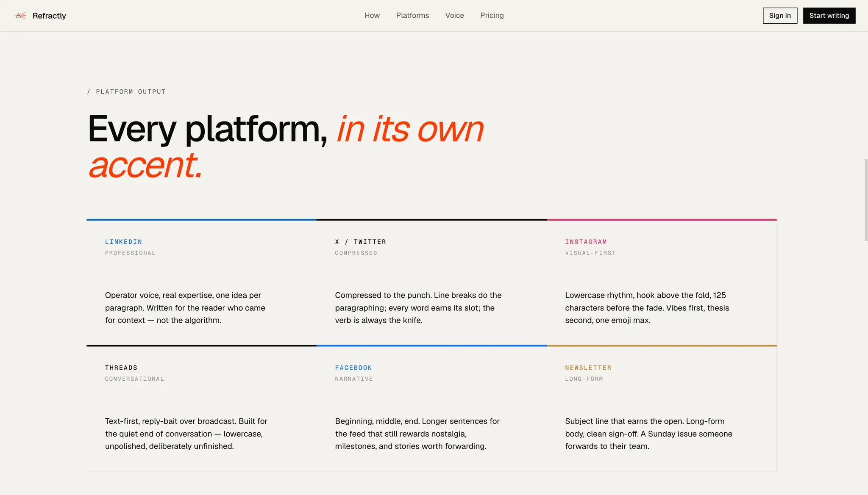Click the 'Lowercase rhythm, hook above' description
Screen dimensions: 868x495
647,308
